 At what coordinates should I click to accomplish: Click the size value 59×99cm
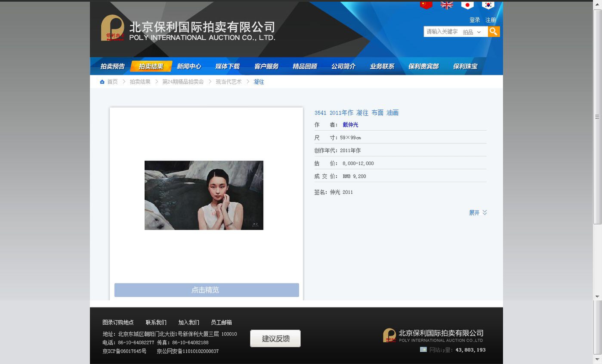350,138
